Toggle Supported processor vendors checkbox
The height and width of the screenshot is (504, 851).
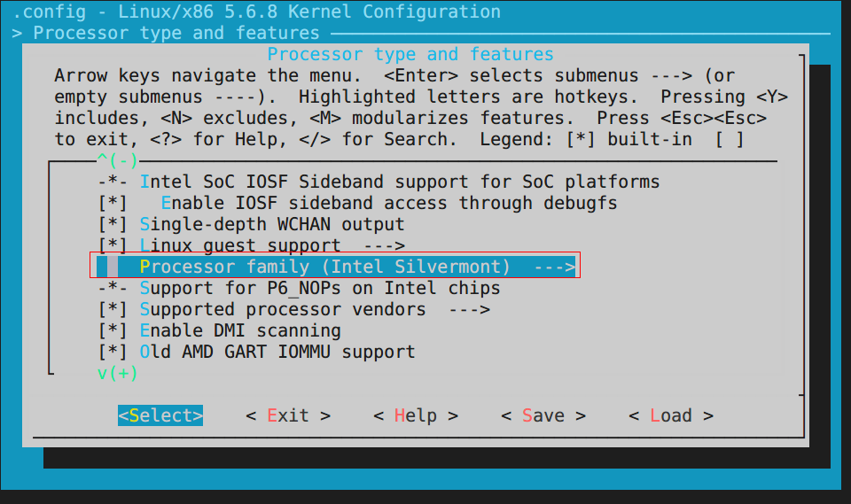pyautogui.click(x=113, y=309)
